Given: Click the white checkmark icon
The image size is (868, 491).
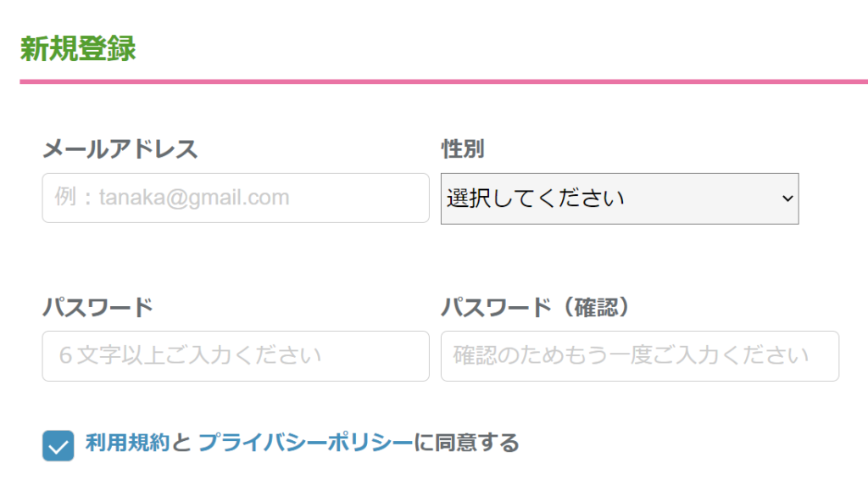Looking at the screenshot, I should (x=58, y=446).
